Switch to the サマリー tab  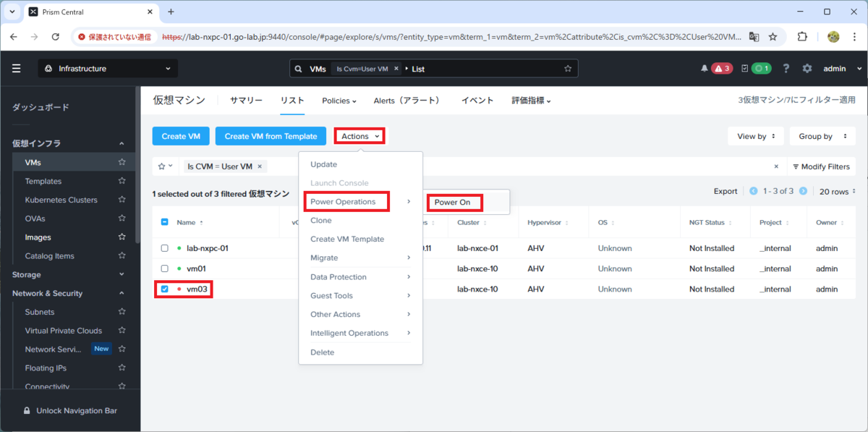tap(246, 101)
